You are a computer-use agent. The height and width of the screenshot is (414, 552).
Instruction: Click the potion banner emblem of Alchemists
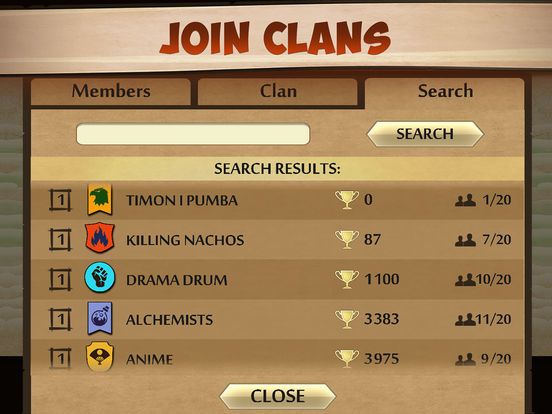point(100,318)
